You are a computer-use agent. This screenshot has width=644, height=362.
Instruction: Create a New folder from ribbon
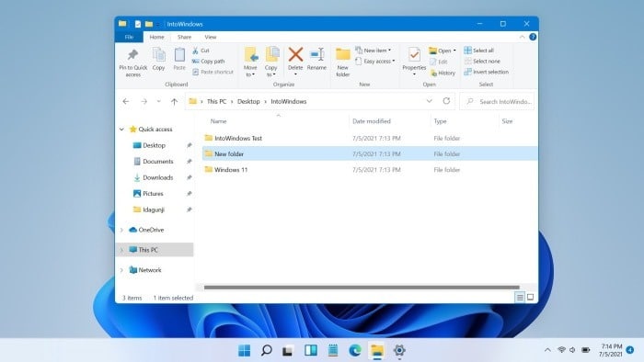pyautogui.click(x=342, y=62)
